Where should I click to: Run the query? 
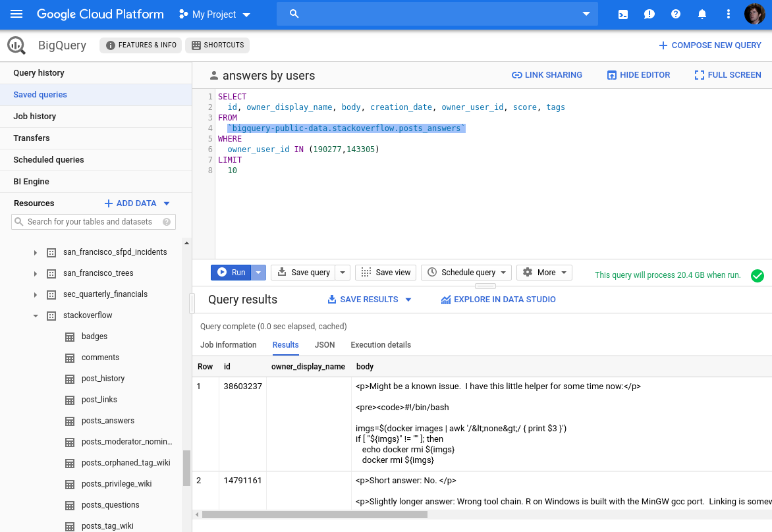(231, 272)
